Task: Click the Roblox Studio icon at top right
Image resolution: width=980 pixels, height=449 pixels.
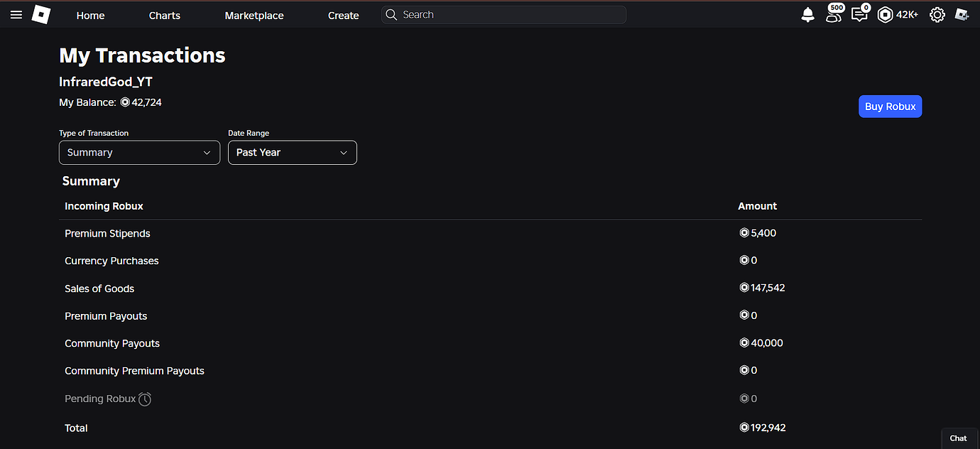Action: (x=962, y=15)
